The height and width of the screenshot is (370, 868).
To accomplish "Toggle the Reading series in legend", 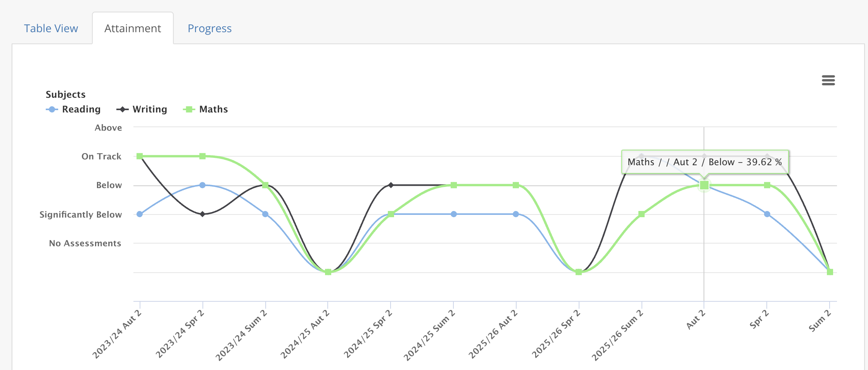I will (x=73, y=109).
